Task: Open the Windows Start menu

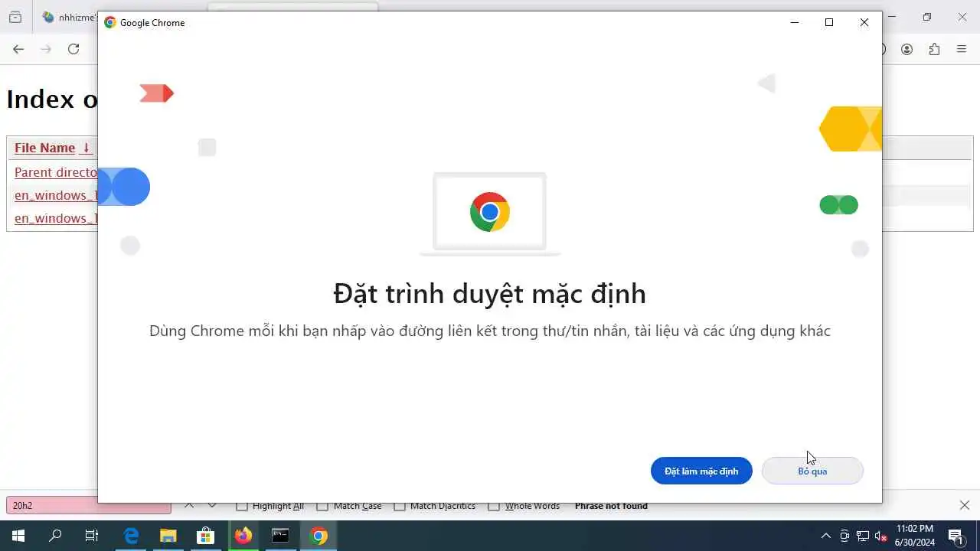Action: point(18,536)
